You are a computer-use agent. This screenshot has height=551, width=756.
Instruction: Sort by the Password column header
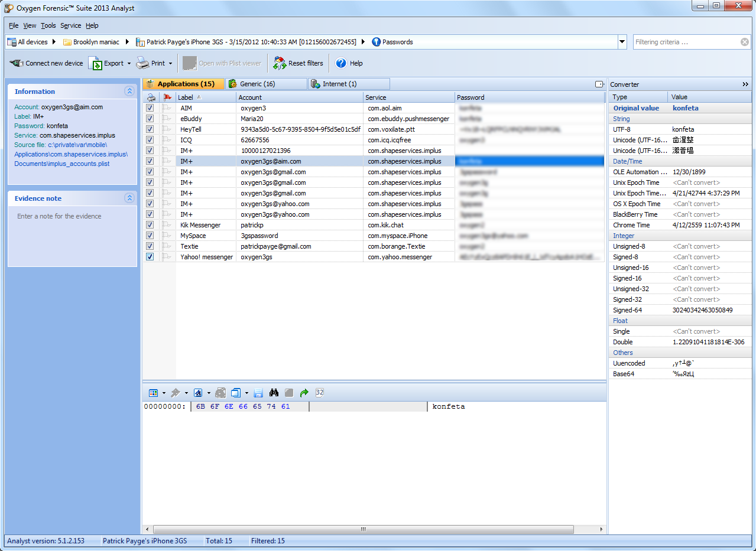click(530, 97)
